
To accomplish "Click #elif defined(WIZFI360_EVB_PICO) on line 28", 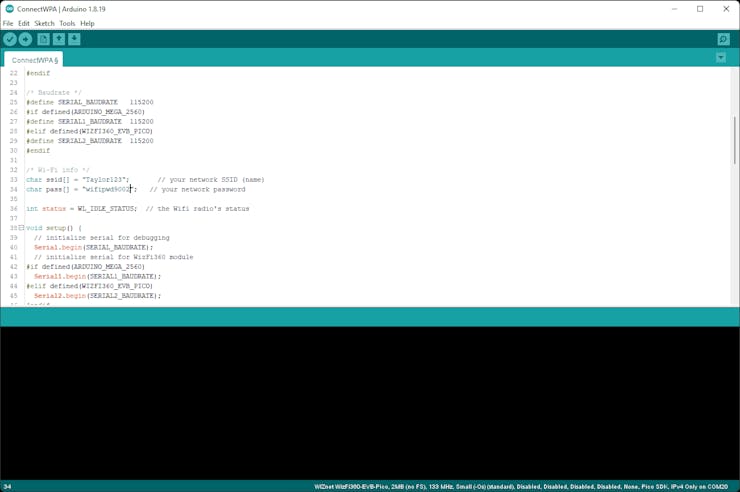I will click(x=89, y=131).
